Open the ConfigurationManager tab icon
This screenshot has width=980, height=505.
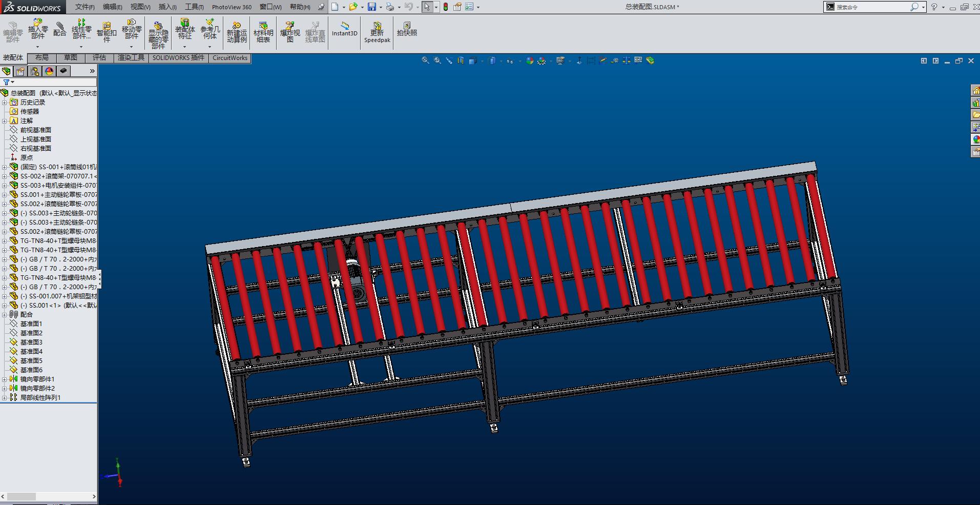(35, 71)
